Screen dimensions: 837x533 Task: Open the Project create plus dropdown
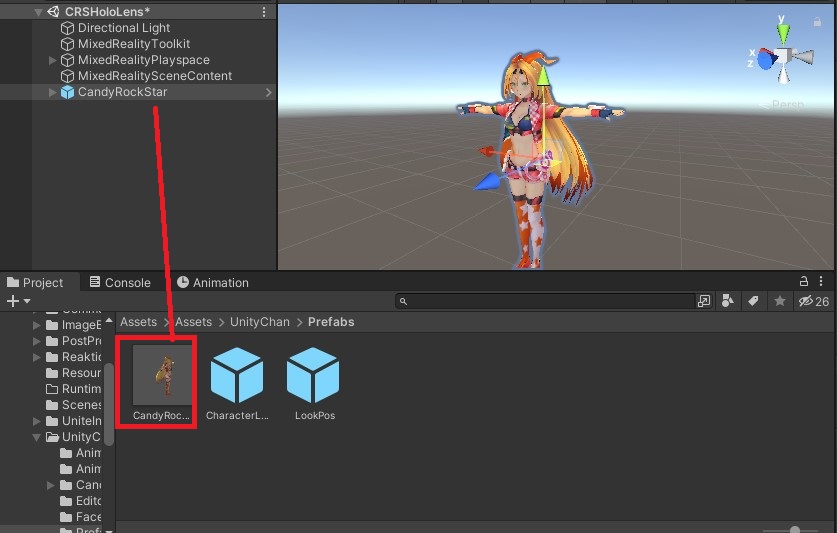click(18, 301)
